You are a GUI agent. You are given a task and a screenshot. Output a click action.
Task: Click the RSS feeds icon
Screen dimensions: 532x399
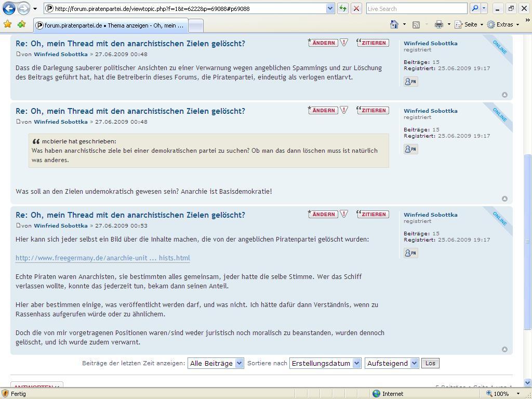[416, 24]
